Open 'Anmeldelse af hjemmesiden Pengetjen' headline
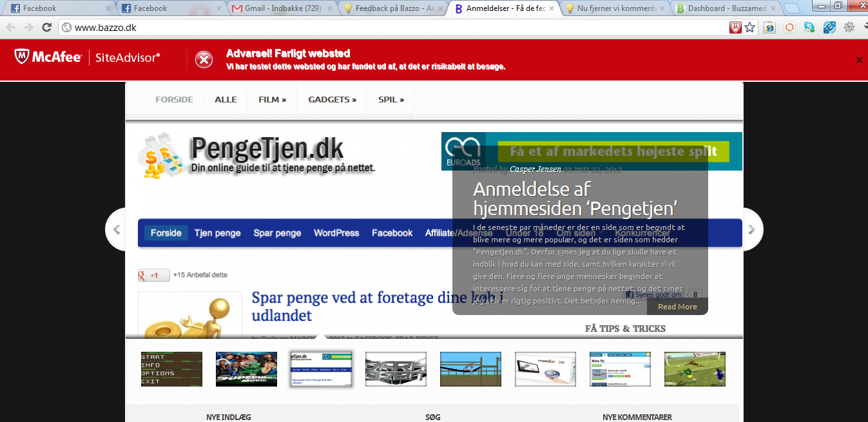 point(574,198)
